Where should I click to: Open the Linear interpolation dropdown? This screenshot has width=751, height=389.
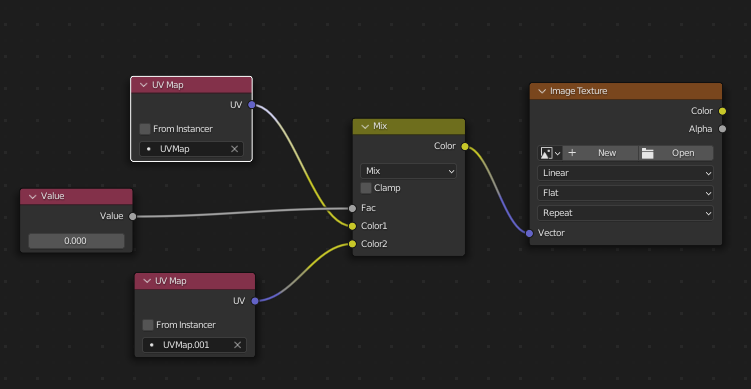[x=625, y=173]
